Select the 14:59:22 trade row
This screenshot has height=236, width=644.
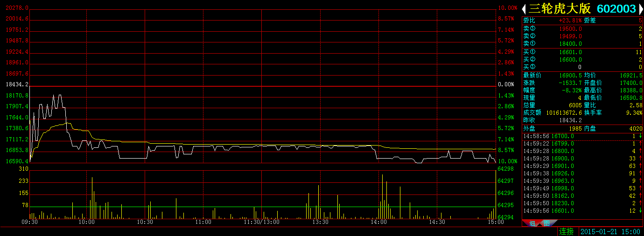click(582, 144)
